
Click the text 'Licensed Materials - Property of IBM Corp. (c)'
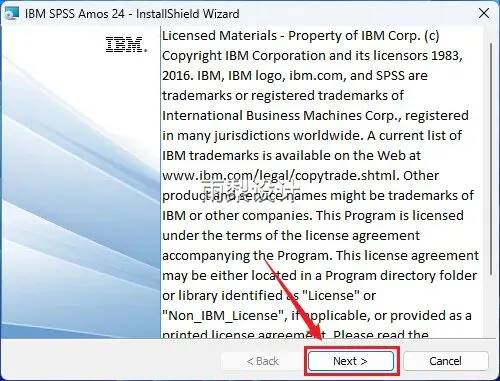301,36
